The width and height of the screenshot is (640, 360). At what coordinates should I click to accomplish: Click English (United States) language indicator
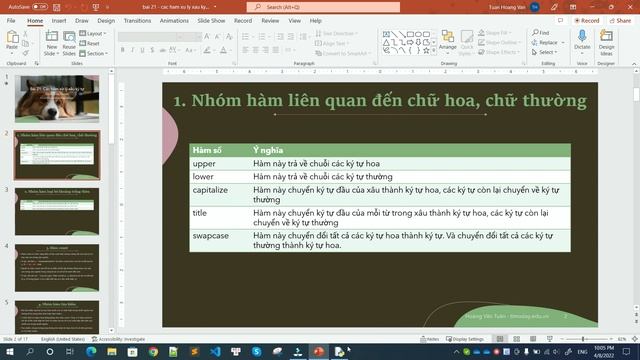click(x=63, y=339)
